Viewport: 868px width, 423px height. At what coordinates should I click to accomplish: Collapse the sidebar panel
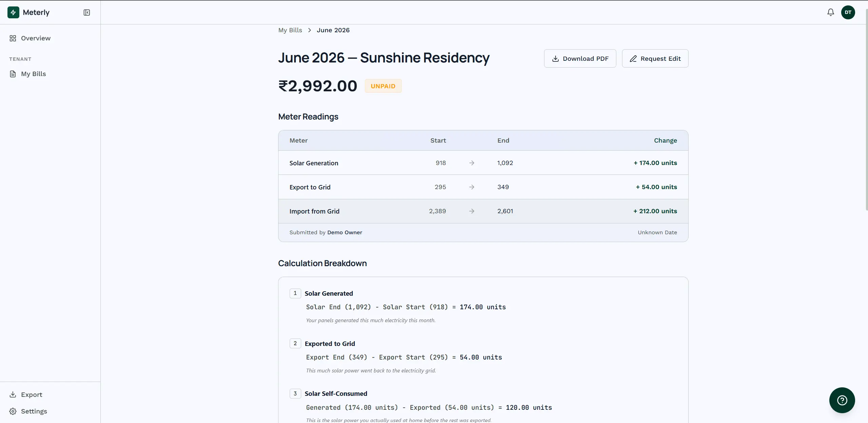(x=87, y=13)
